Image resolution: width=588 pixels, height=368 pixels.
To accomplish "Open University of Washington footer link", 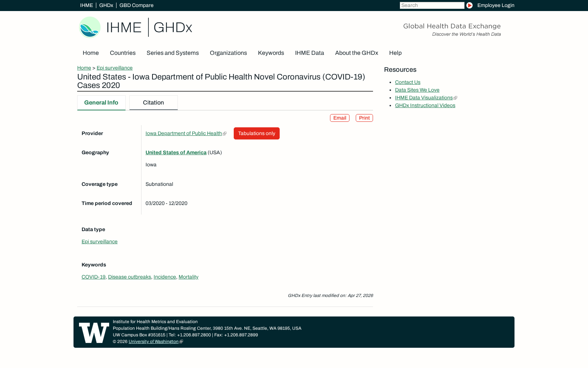I will (x=154, y=342).
